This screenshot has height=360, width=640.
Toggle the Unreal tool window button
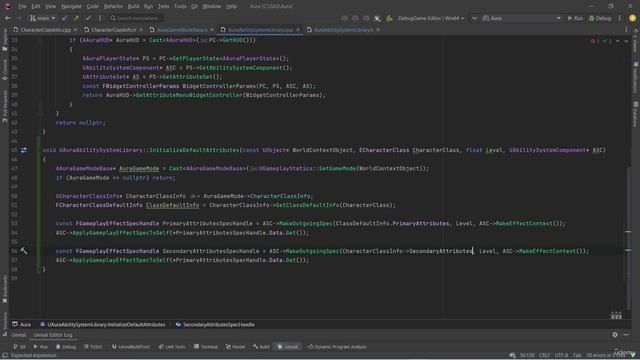click(x=288, y=347)
